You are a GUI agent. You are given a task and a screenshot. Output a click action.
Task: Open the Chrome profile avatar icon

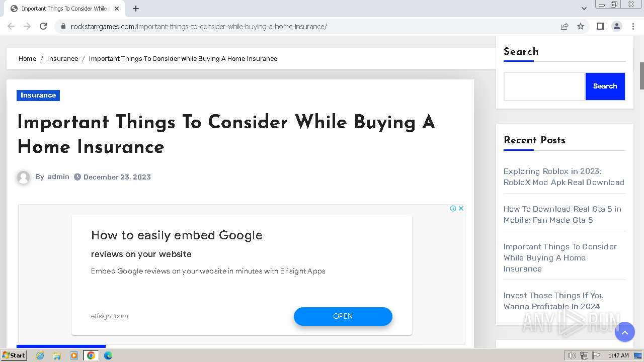(616, 26)
